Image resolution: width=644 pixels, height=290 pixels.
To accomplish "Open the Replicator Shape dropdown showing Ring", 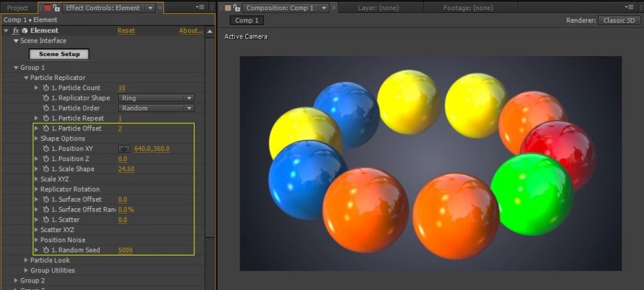I will [156, 98].
